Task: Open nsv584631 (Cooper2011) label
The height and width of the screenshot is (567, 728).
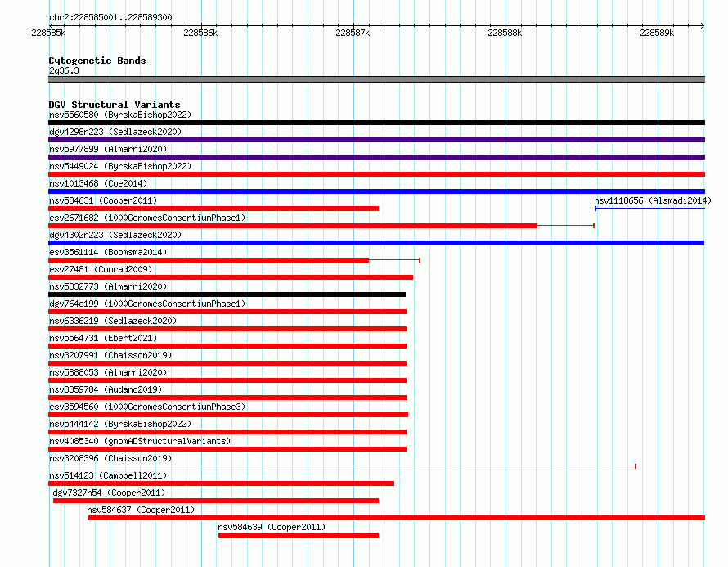Action: tap(103, 200)
